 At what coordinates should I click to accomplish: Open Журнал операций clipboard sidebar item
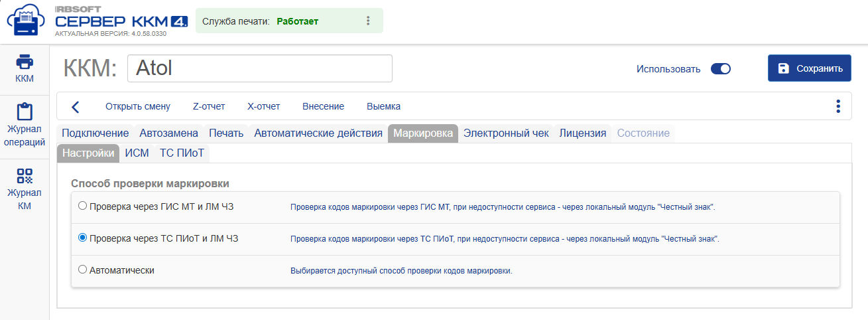tap(25, 126)
